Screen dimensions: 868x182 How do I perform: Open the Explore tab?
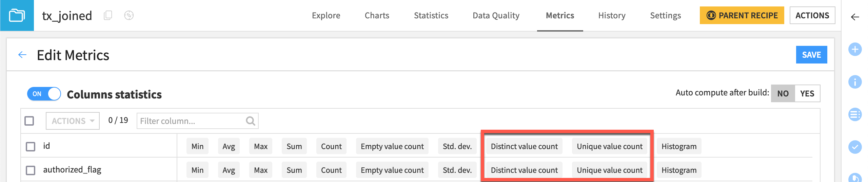click(x=326, y=16)
